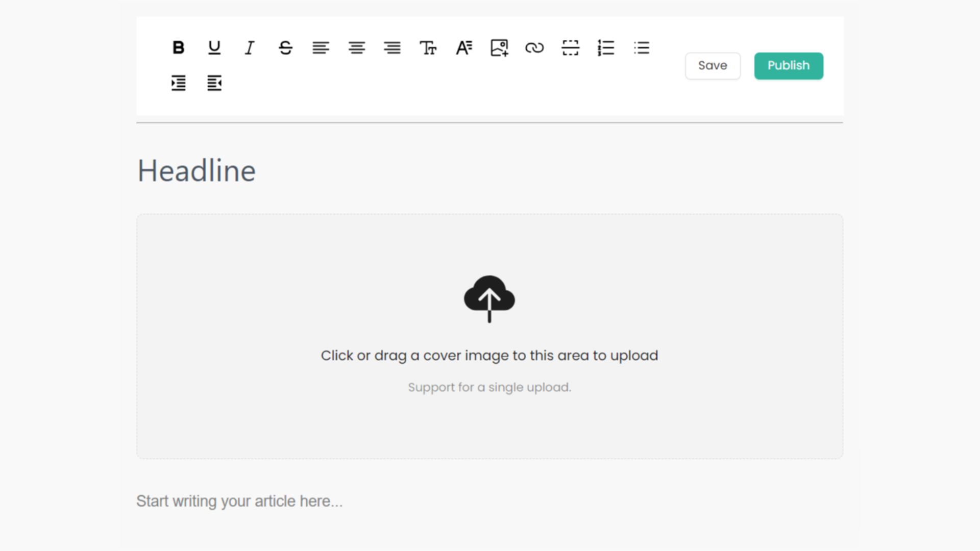Toggle bold formatting
Screen dimensions: 980x551
coord(178,47)
